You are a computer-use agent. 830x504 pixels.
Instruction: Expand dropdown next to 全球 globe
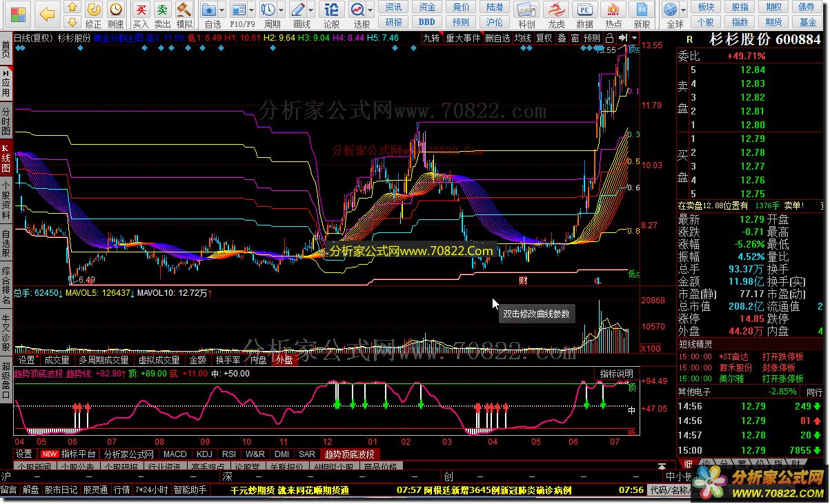point(682,10)
